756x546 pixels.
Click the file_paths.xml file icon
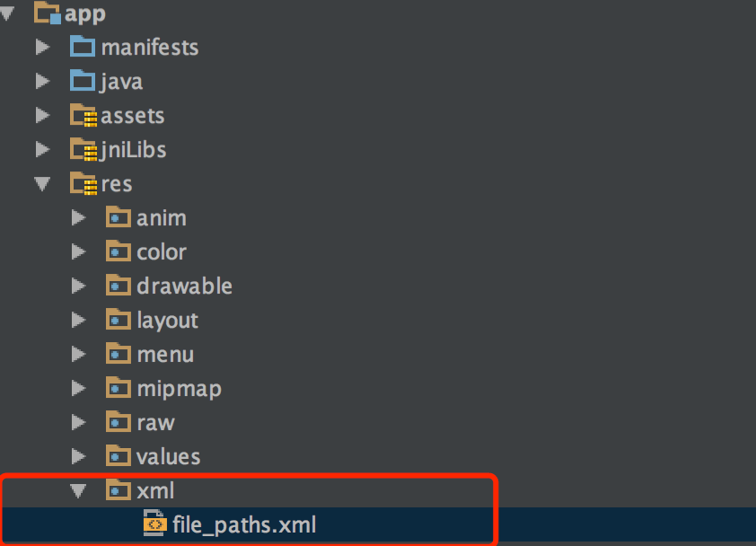tap(154, 524)
